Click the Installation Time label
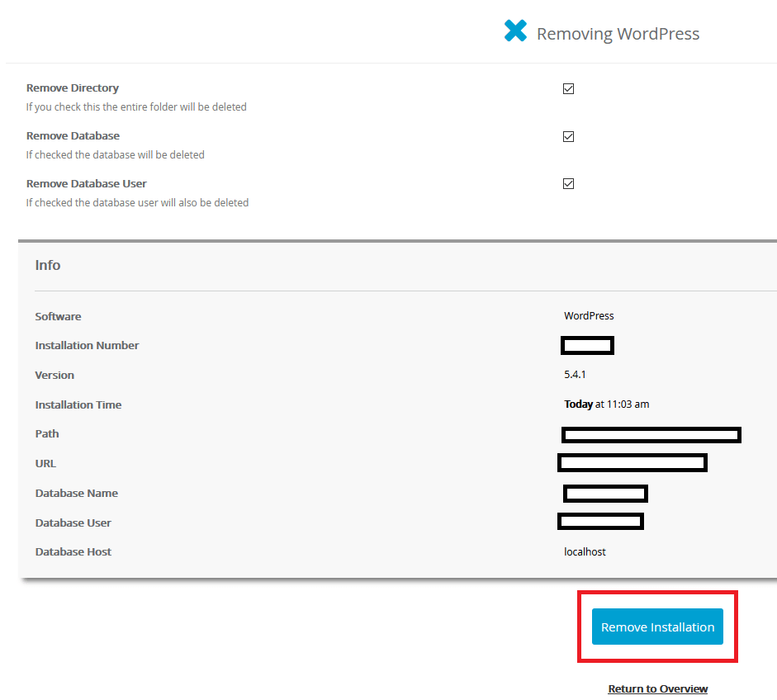Viewport: 777px width, 700px height. [78, 404]
